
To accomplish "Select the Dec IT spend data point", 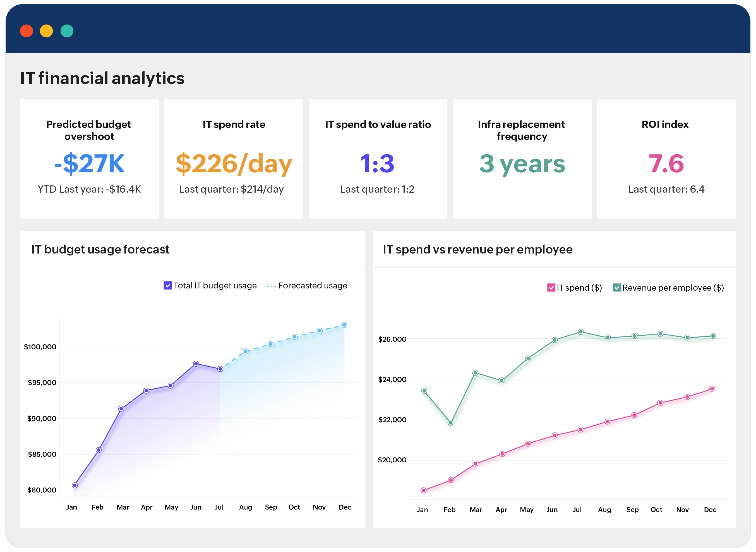I will [712, 389].
